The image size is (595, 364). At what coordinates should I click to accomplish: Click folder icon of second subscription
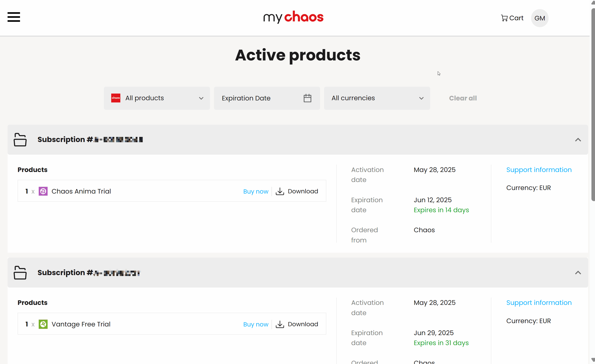[x=20, y=273]
